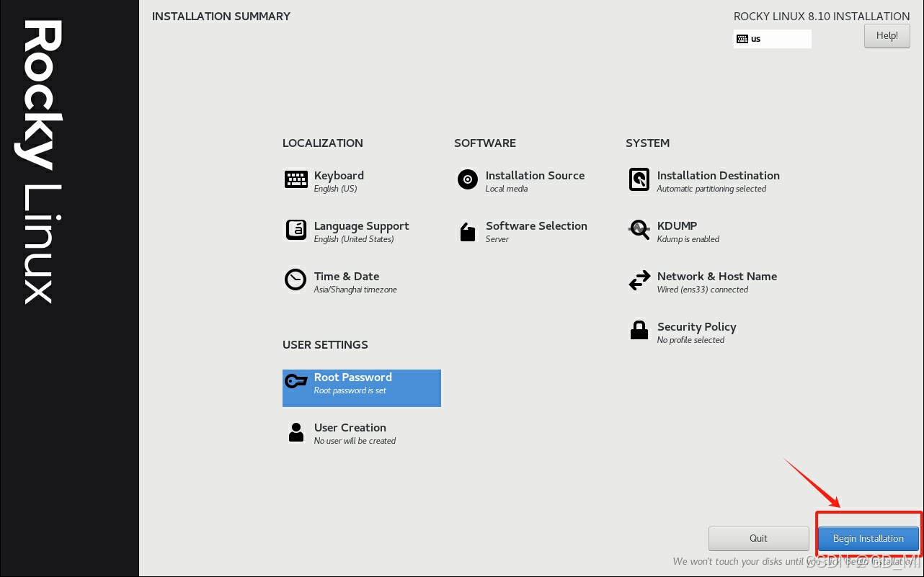Click the User Creation person icon
This screenshot has width=924, height=577.
tap(296, 432)
